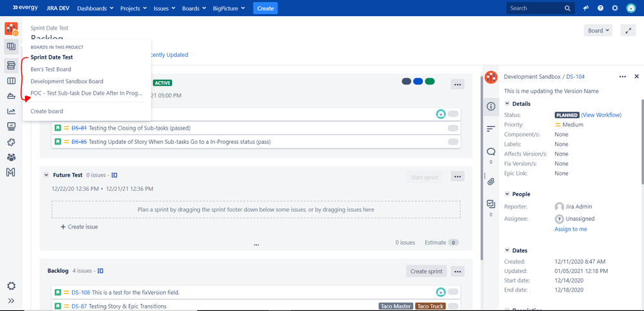Open issue DS-108 link

(x=81, y=292)
